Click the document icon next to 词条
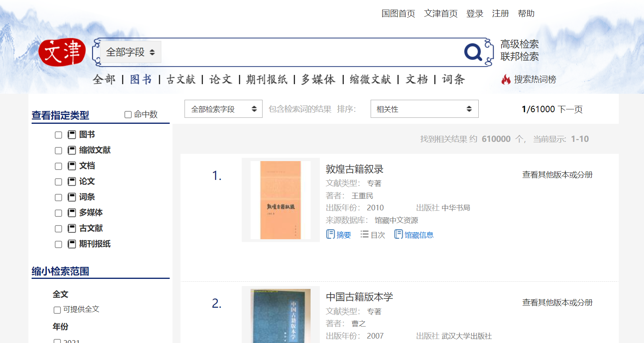Viewport: 644px width, 343px height. click(x=72, y=197)
